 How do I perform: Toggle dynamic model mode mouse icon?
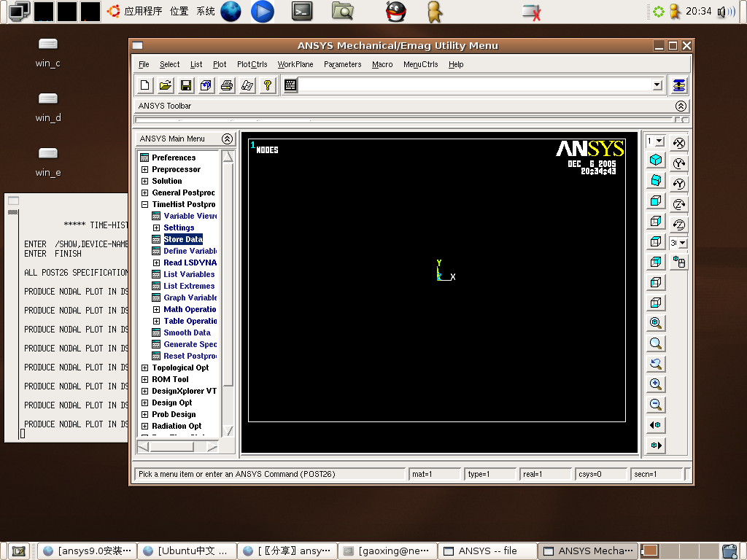pos(679,262)
